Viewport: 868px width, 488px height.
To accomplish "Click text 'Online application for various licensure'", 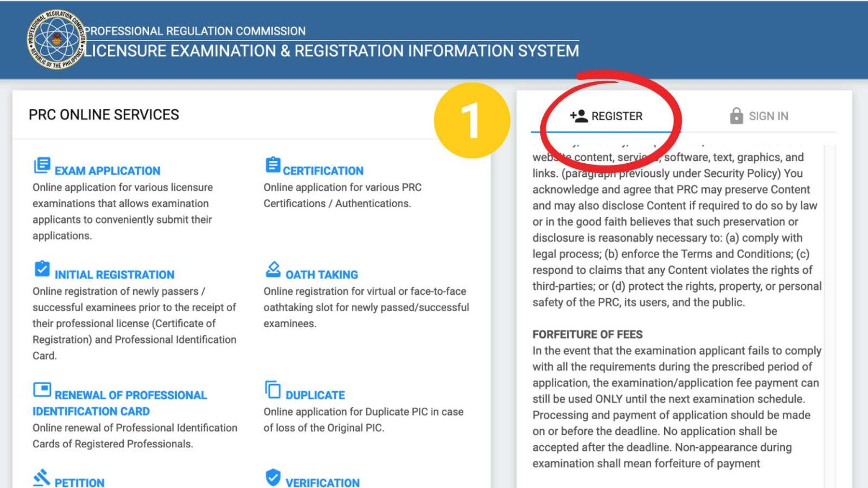I will point(123,187).
